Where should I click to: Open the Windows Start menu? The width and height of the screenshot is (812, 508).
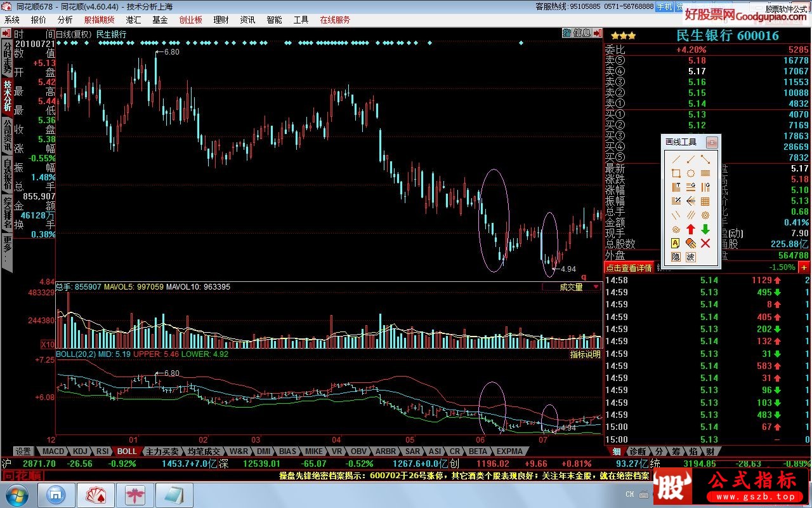[16, 494]
